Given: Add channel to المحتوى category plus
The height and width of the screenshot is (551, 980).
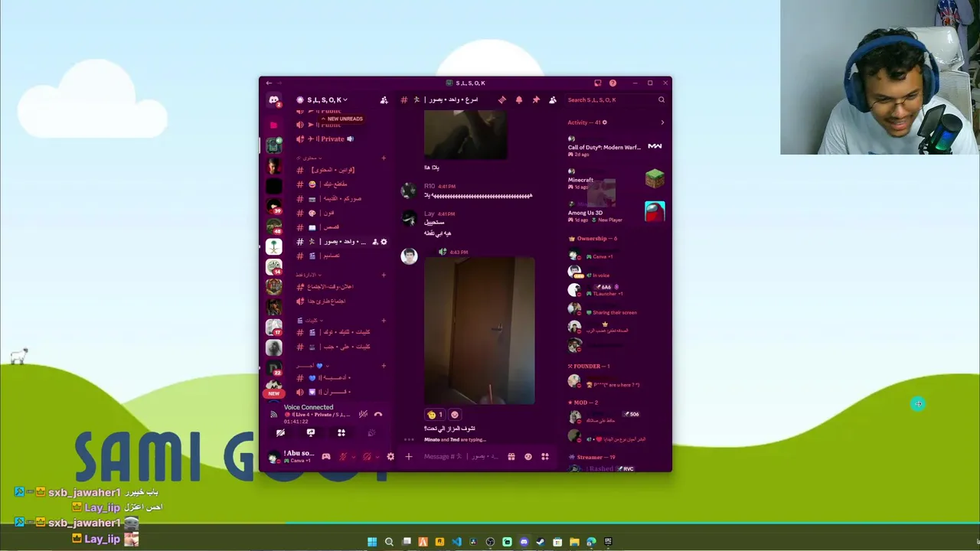Looking at the screenshot, I should 384,158.
